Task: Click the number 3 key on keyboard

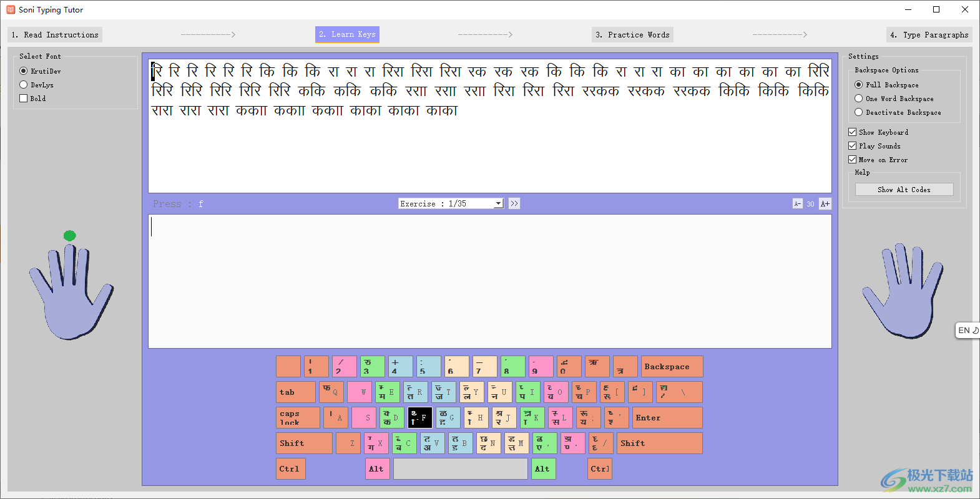Action: tap(372, 366)
